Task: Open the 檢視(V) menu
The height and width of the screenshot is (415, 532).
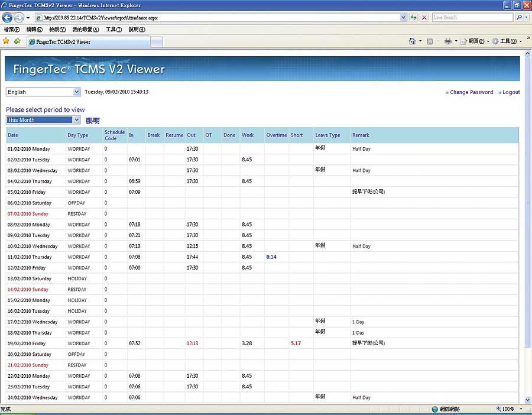Action: (x=57, y=30)
